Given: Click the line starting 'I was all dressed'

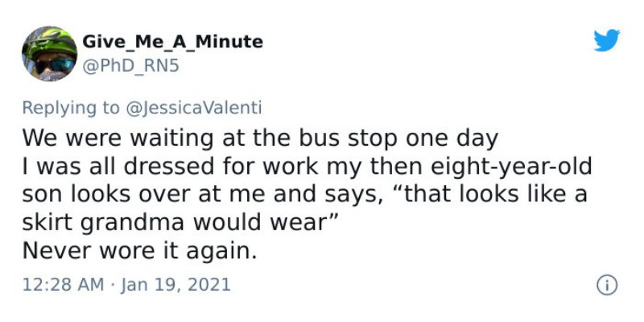Looking at the screenshot, I should coord(308,167).
